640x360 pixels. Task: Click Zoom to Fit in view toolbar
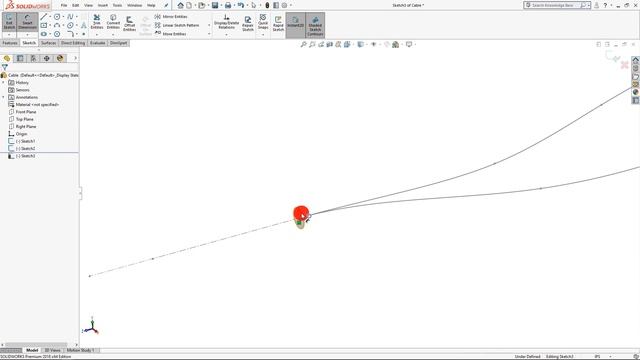[303, 44]
